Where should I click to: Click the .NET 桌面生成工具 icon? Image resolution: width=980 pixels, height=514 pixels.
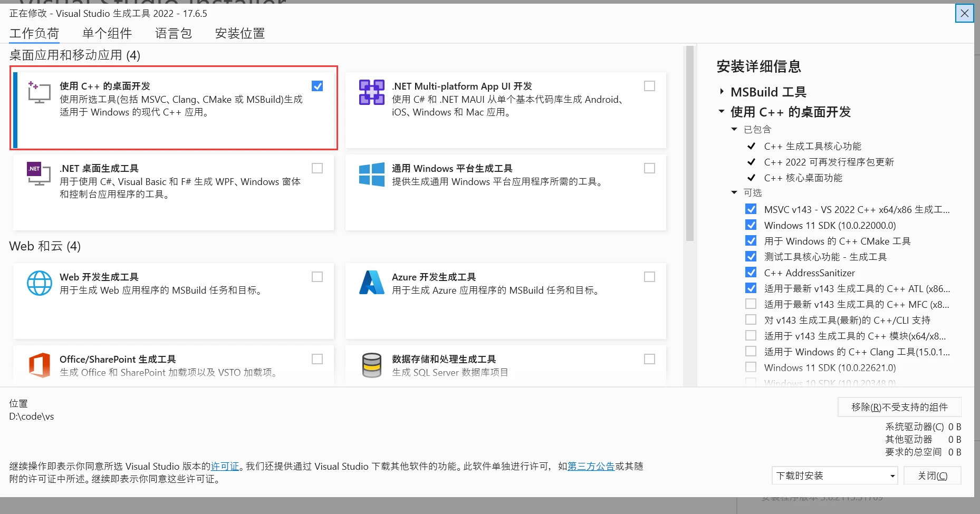point(39,174)
